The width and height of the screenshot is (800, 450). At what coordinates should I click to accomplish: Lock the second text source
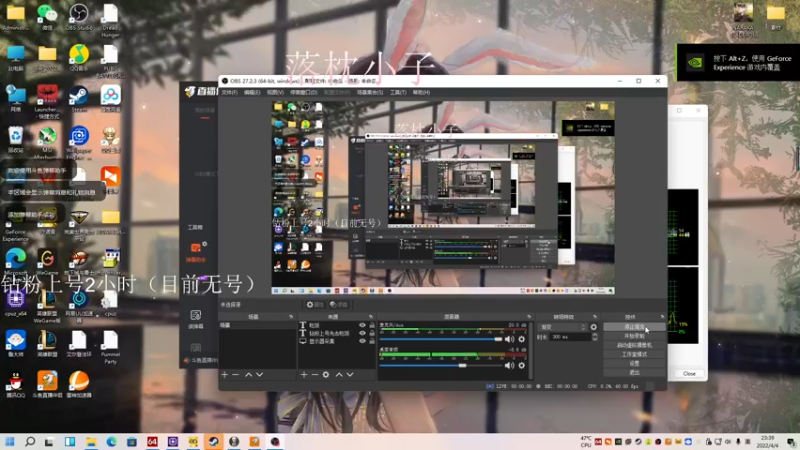[372, 333]
